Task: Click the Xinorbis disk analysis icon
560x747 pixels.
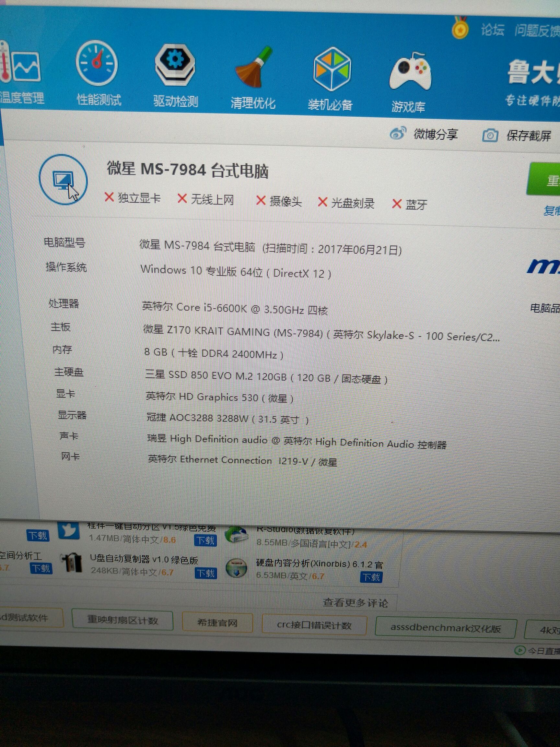Action: pos(236,568)
